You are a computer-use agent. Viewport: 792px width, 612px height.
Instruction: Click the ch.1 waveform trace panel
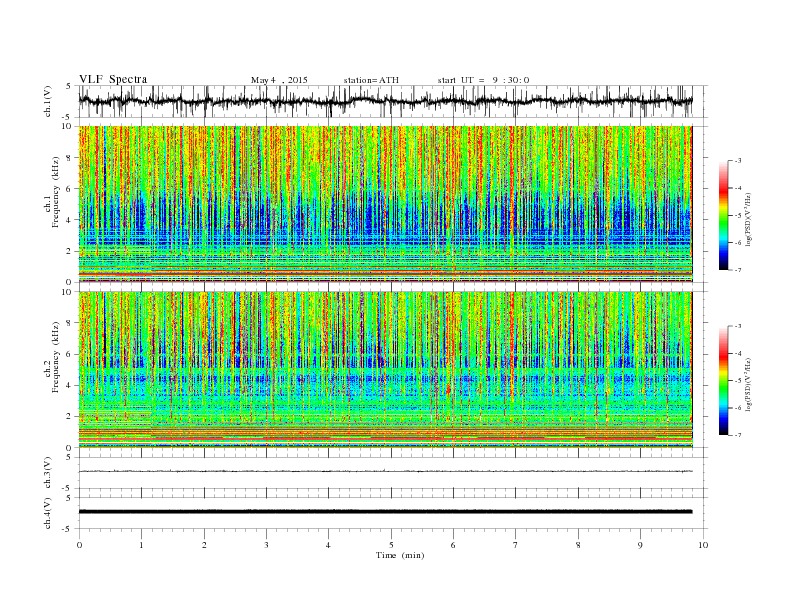(393, 101)
